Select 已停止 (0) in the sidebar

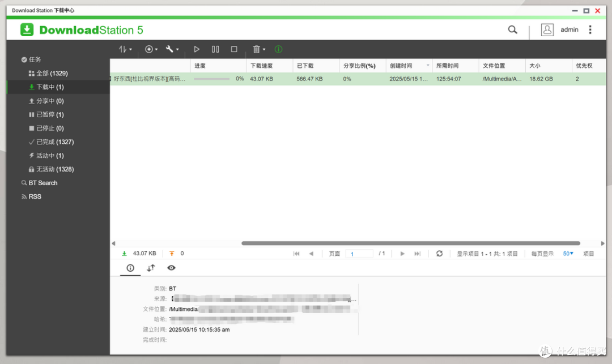58,128
